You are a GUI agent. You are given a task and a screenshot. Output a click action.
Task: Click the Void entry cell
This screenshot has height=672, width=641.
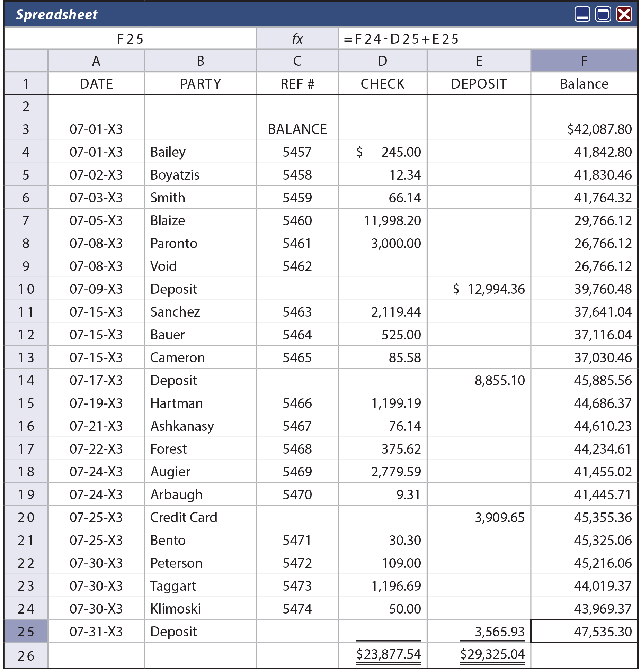pos(201,266)
